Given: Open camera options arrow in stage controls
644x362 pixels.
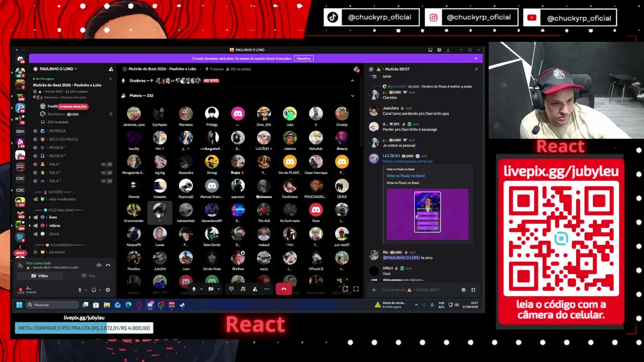Looking at the screenshot, I should click(218, 289).
